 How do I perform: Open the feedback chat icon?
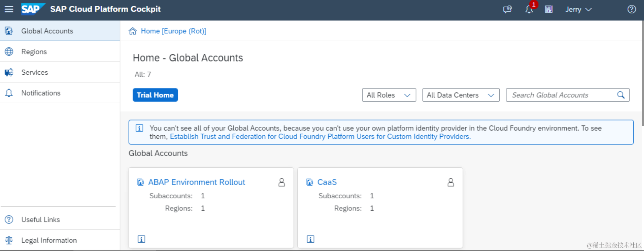[x=507, y=9]
